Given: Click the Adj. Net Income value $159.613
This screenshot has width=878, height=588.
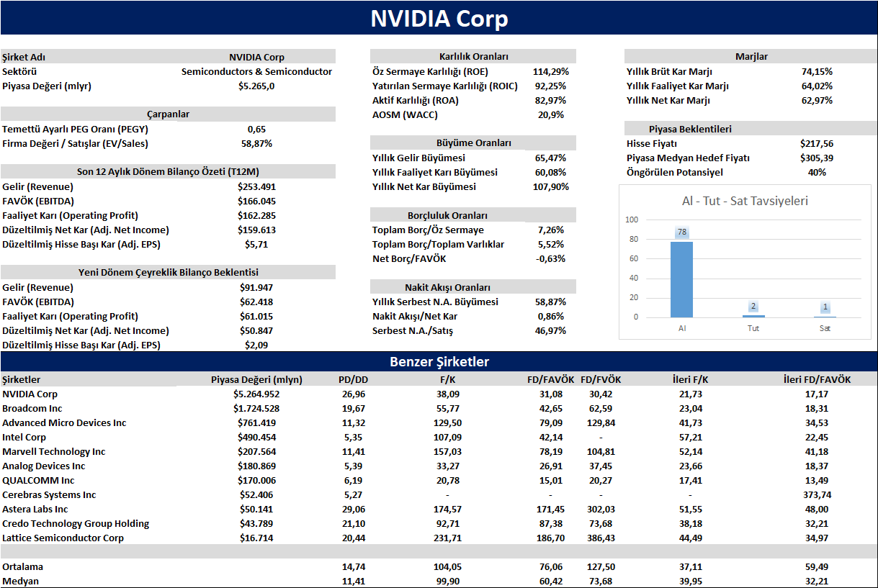Looking at the screenshot, I should coord(256,230).
